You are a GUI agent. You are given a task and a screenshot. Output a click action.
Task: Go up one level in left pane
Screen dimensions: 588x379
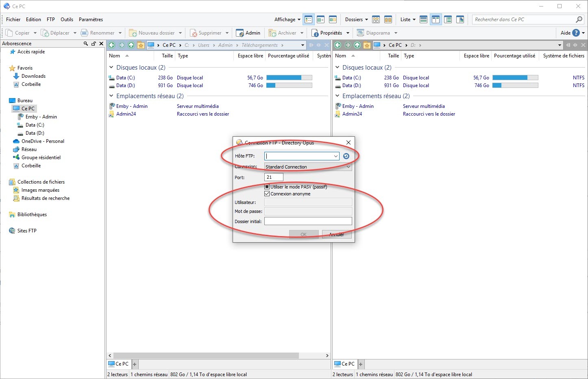point(131,45)
